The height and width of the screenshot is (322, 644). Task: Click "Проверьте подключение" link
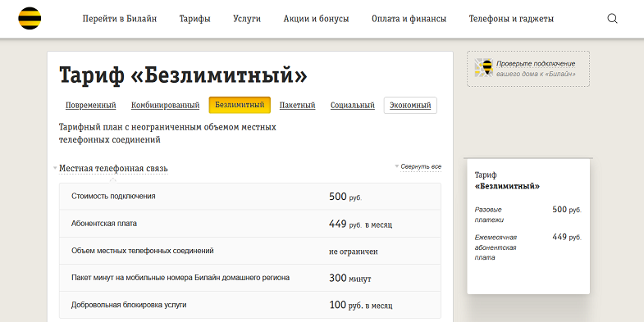pos(536,64)
